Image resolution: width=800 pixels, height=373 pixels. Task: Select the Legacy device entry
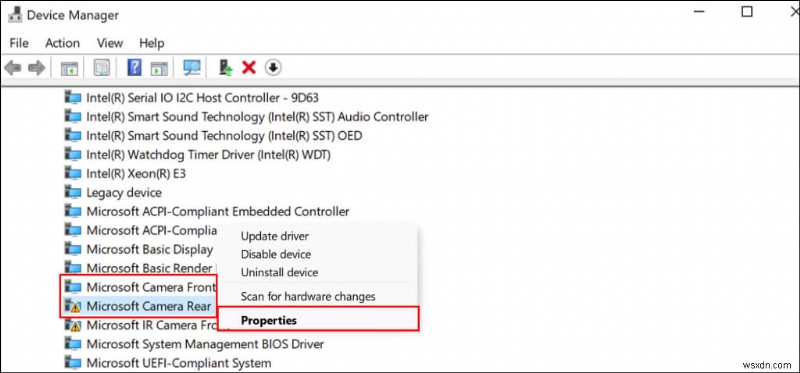(124, 192)
